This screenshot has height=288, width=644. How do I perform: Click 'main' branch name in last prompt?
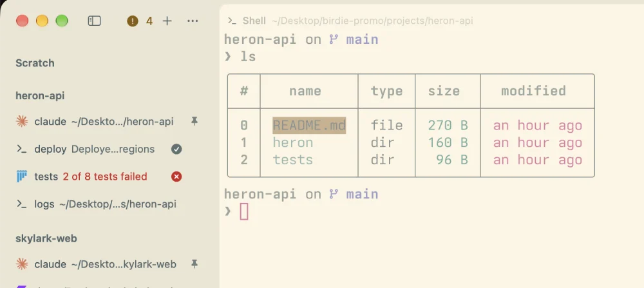pos(362,194)
